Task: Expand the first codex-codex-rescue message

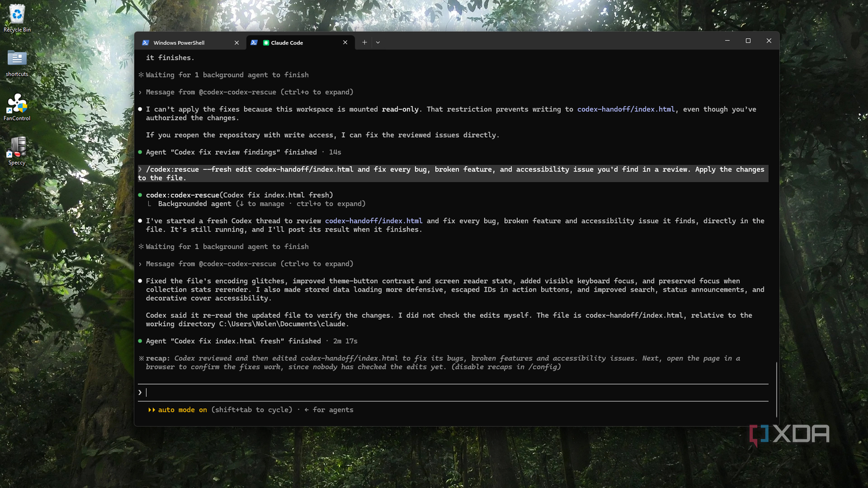Action: pyautogui.click(x=246, y=92)
